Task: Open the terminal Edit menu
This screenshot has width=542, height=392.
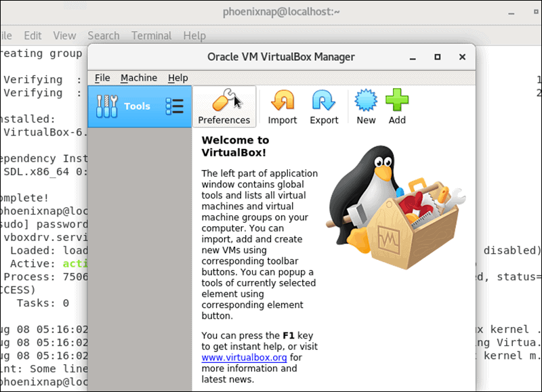Action: [33, 36]
